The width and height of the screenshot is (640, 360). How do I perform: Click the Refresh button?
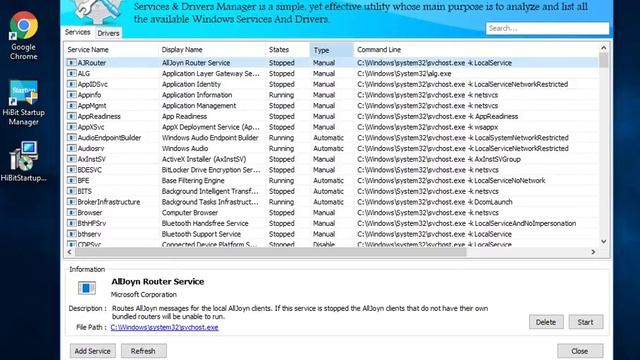click(x=143, y=351)
